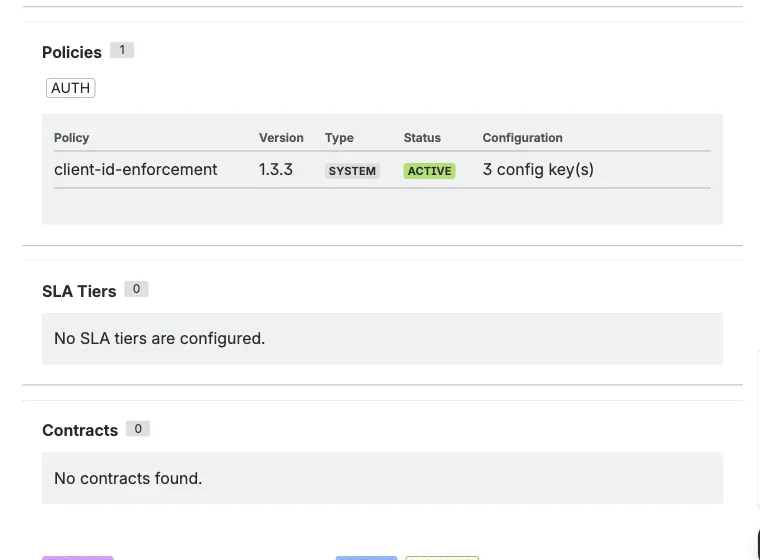Click the Contracts count badge
This screenshot has width=760, height=560.
click(x=138, y=429)
